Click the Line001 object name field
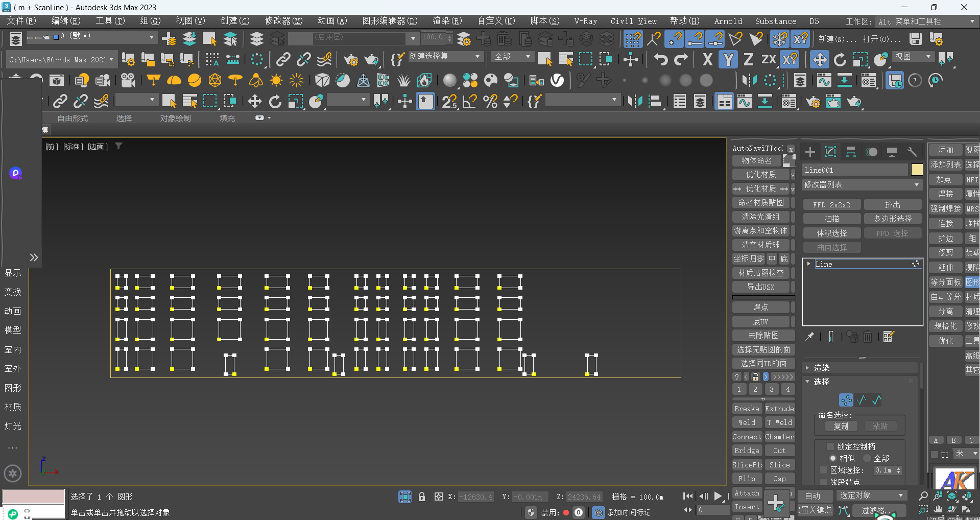 pos(855,170)
